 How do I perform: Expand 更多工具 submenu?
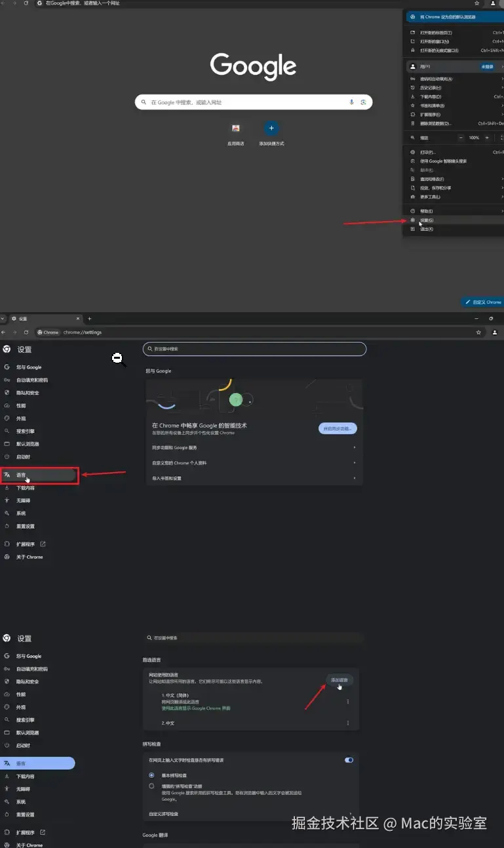pos(455,197)
